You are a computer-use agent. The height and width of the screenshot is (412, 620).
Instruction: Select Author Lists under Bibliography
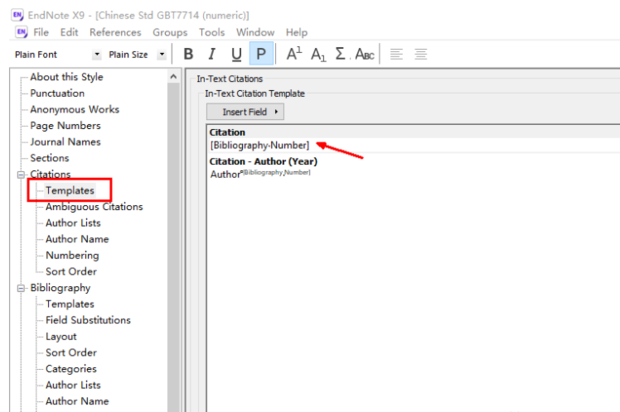coord(73,385)
